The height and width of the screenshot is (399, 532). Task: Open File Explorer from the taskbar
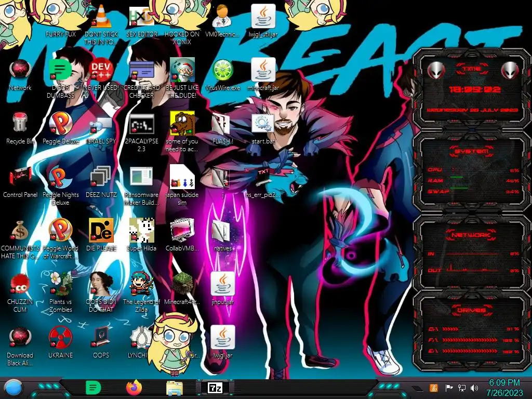pyautogui.click(x=175, y=389)
